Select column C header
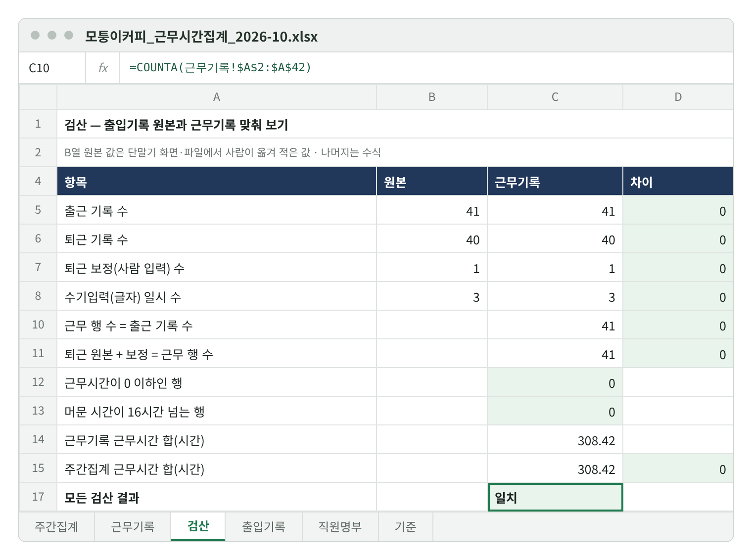Image resolution: width=752 pixels, height=560 pixels. [555, 97]
